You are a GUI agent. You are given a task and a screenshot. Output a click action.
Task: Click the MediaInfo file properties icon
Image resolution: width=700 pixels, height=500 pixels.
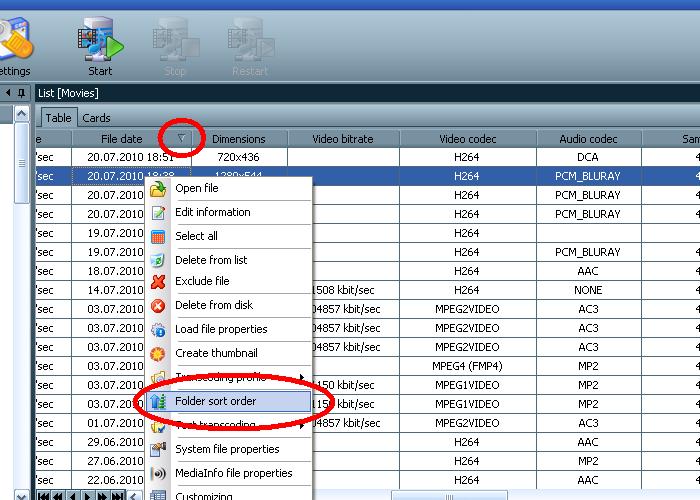pos(158,473)
